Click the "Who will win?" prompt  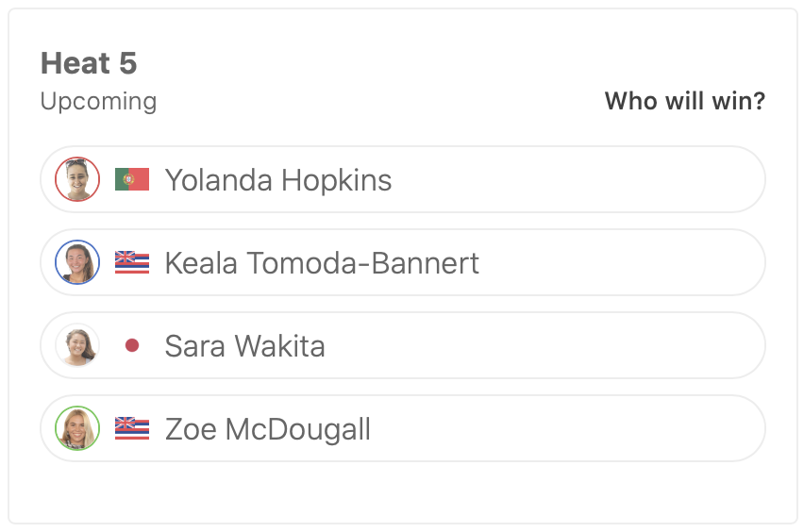[684, 101]
